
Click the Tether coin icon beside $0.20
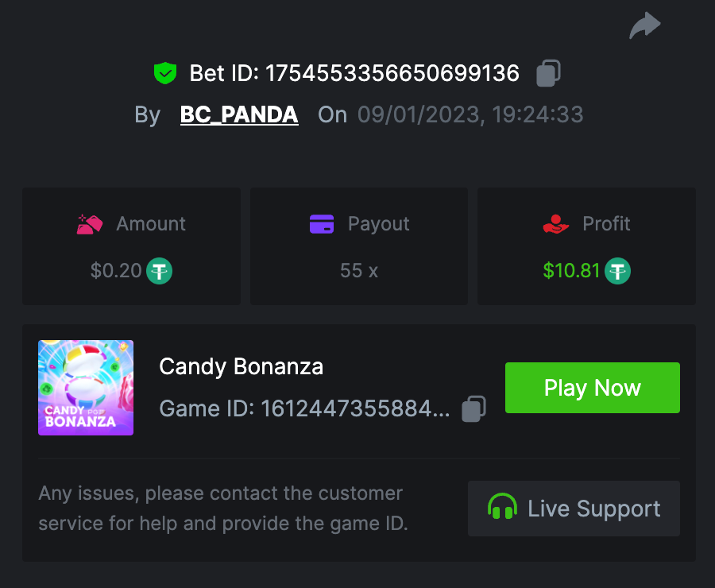point(160,271)
